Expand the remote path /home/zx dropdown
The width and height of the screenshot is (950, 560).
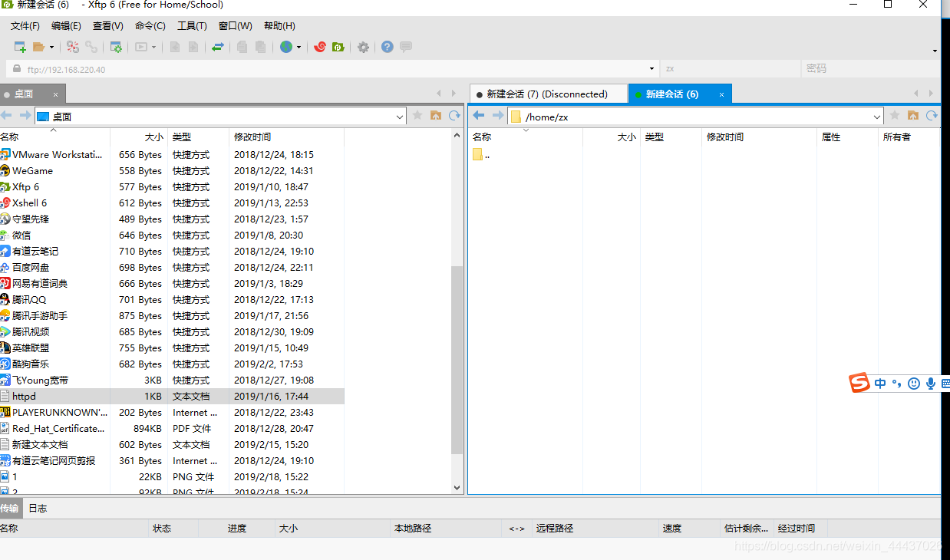(x=878, y=117)
